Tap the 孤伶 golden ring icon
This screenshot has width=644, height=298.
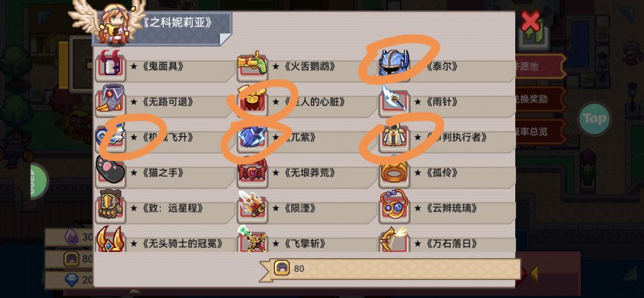pos(394,171)
